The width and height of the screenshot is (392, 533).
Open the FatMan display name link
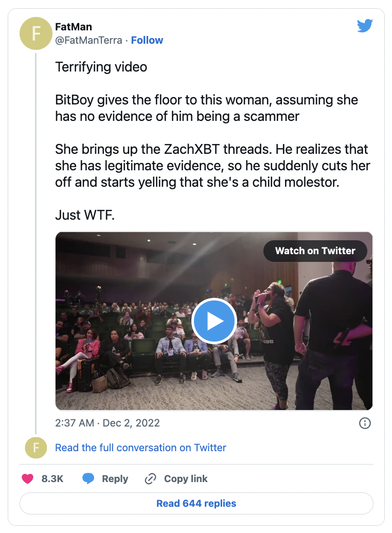point(74,27)
